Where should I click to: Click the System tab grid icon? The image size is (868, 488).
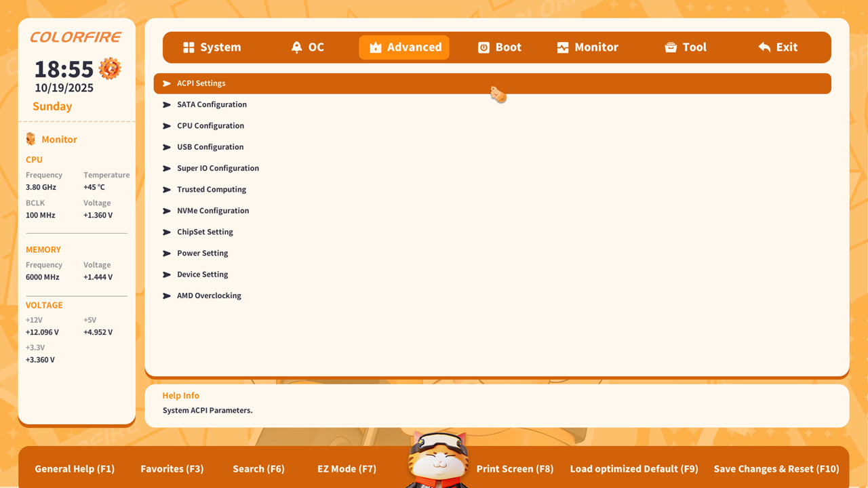coord(189,47)
